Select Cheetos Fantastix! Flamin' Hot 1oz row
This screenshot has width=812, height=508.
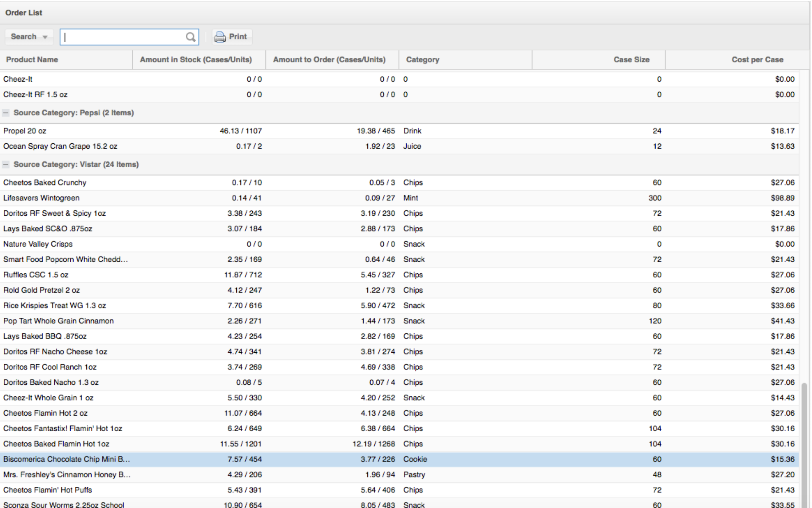(x=399, y=428)
